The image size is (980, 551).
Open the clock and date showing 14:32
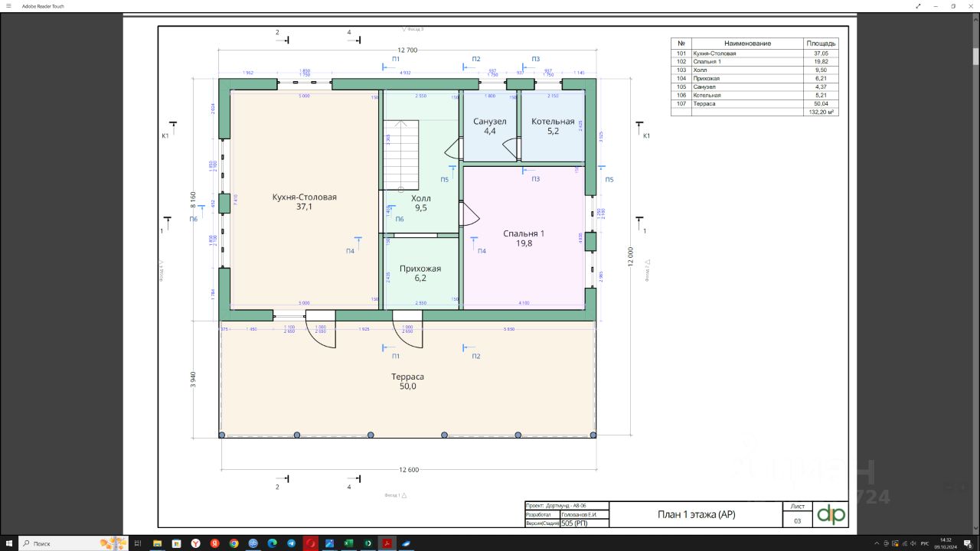coord(946,543)
